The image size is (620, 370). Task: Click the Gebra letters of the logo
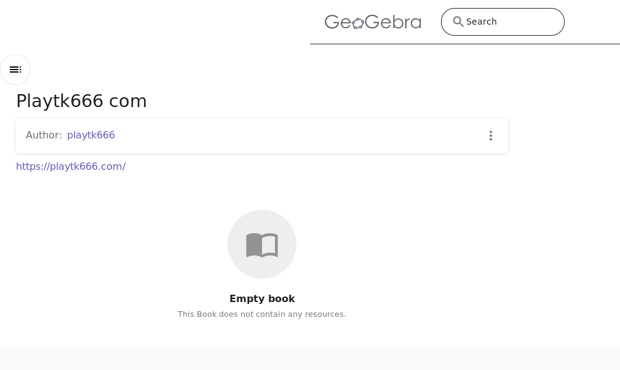pyautogui.click(x=393, y=22)
